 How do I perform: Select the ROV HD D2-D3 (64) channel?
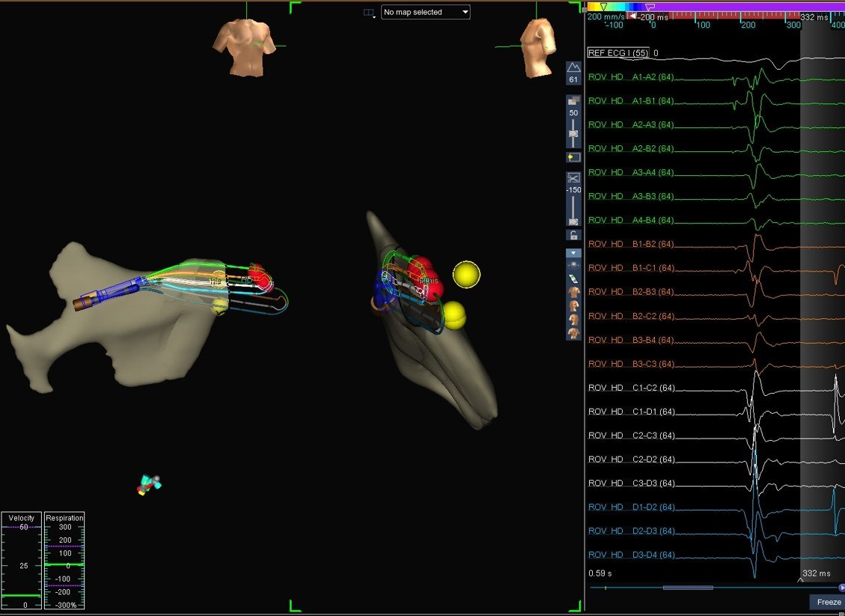[631, 531]
